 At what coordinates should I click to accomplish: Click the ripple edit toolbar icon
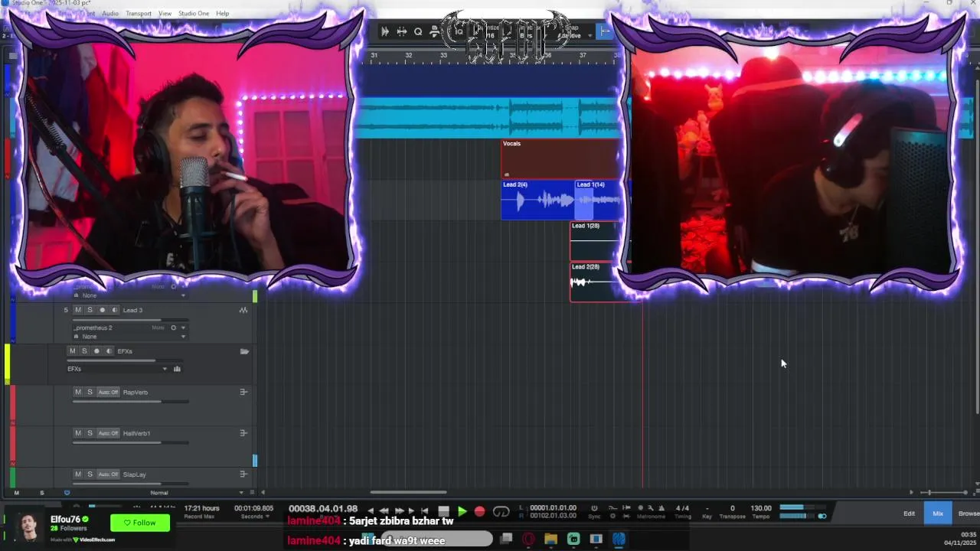401,31
